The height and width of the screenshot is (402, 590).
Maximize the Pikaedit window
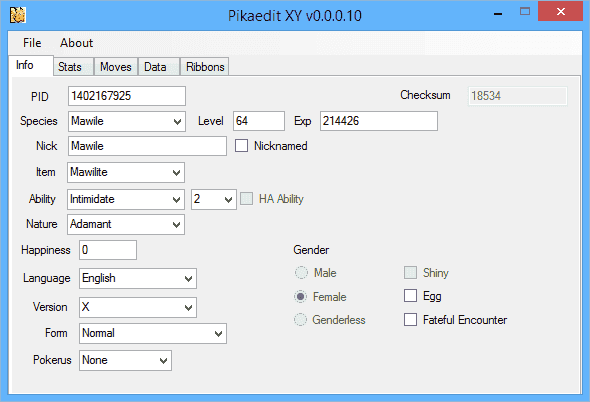[525, 12]
